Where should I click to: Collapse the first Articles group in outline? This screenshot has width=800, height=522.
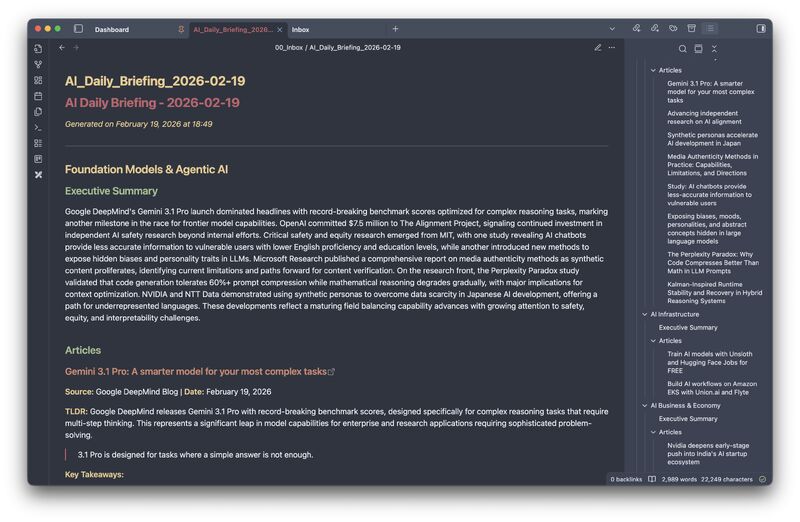point(653,70)
